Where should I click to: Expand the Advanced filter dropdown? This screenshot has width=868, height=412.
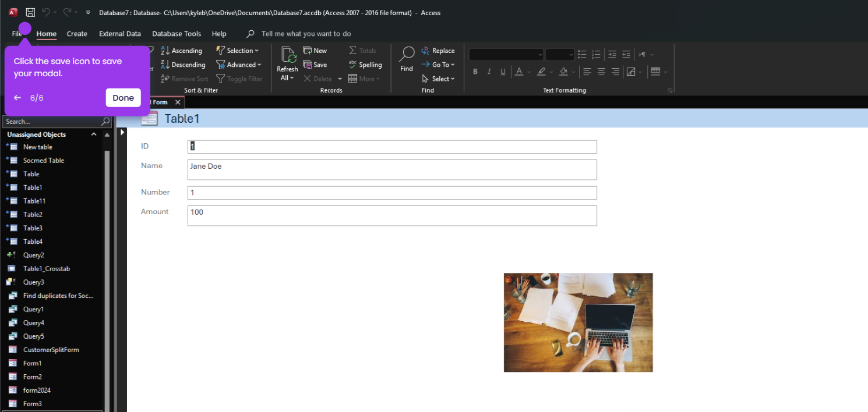[x=239, y=65]
